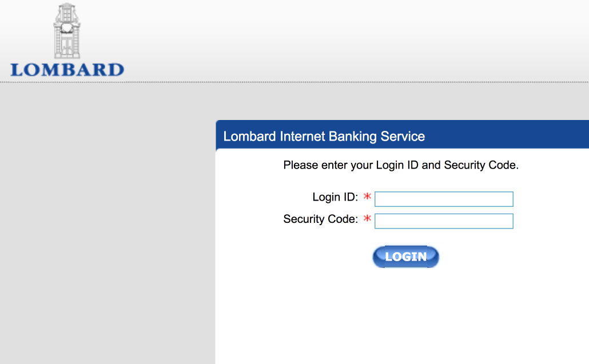The height and width of the screenshot is (364, 589).
Task: Click the white login panel background
Action: (x=400, y=314)
